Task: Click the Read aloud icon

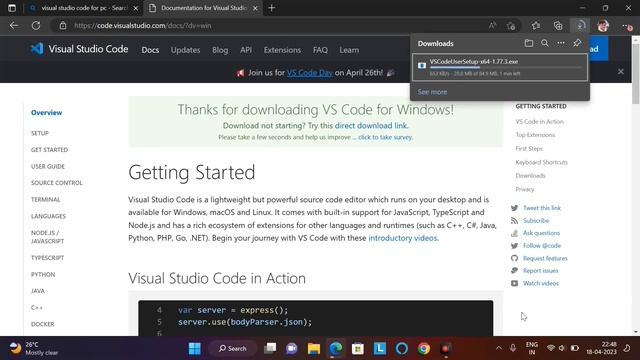Action: click(492, 26)
